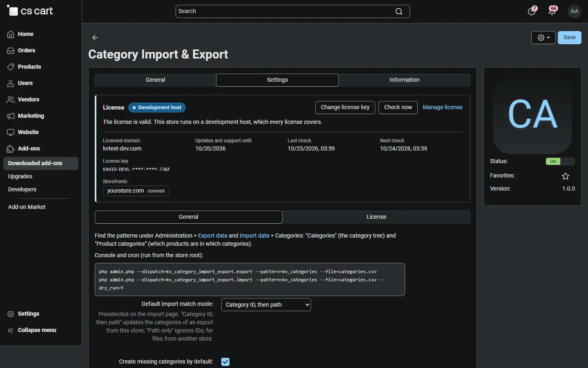This screenshot has width=588, height=368.
Task: Open Add-ons section
Action: 23,149
